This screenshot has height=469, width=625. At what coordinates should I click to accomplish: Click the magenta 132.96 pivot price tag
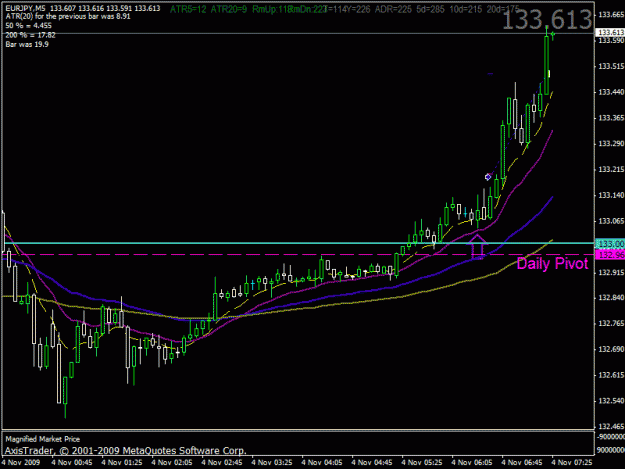pos(610,255)
